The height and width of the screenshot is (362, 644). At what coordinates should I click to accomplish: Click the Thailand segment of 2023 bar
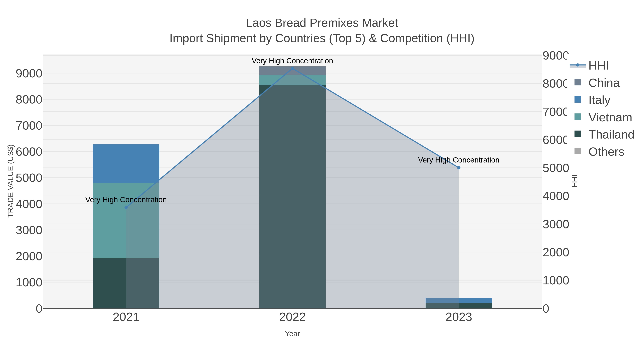[x=459, y=306]
